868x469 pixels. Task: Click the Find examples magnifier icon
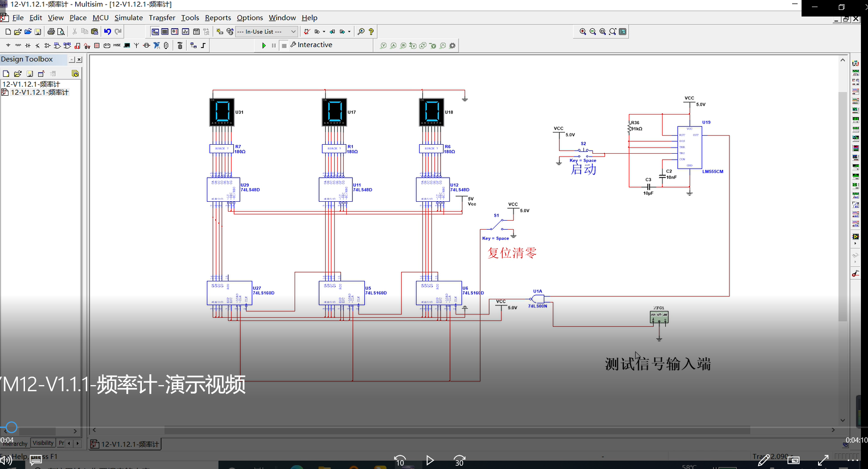tap(361, 32)
